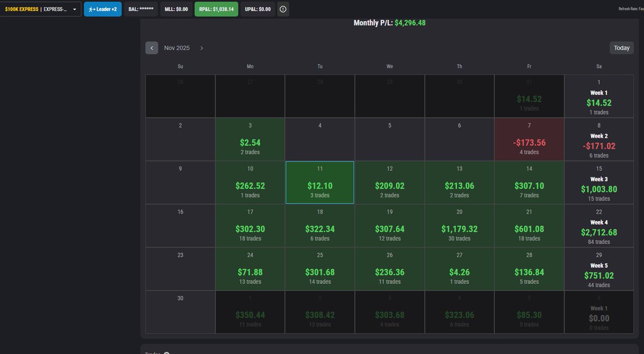Select November 12 cell showing $209.02
The width and height of the screenshot is (644, 354).
point(390,182)
